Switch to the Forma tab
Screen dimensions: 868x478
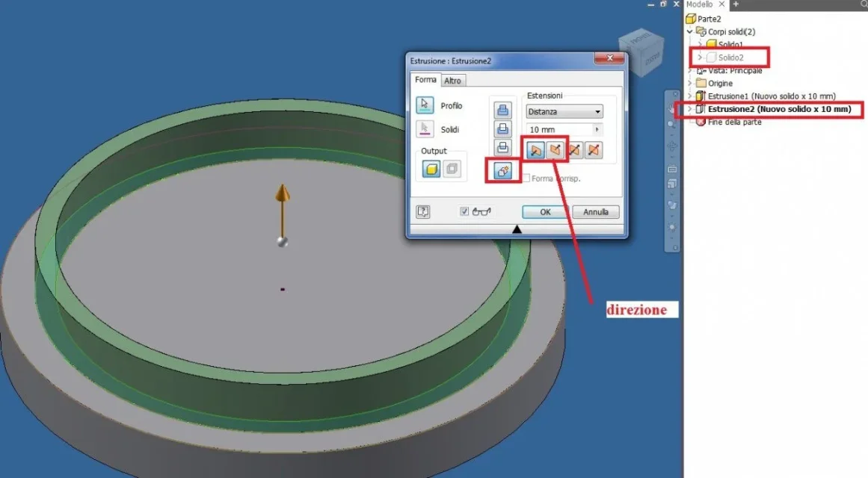click(x=425, y=80)
